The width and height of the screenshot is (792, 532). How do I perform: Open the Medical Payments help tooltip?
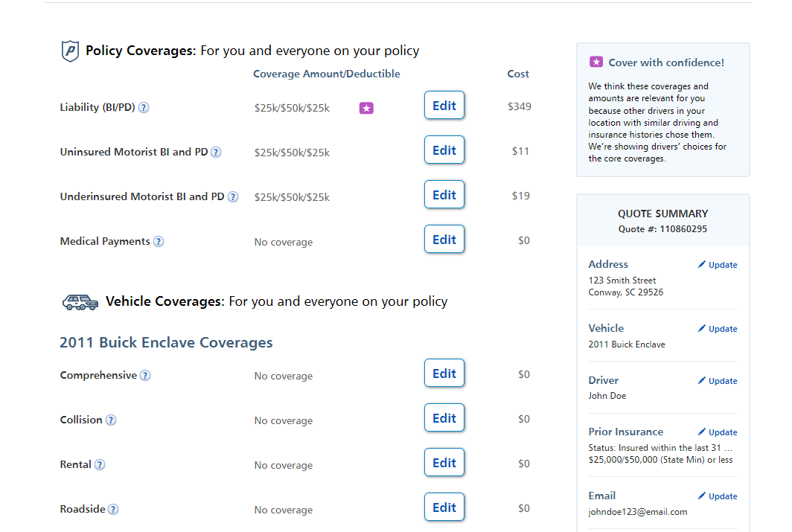click(x=158, y=241)
